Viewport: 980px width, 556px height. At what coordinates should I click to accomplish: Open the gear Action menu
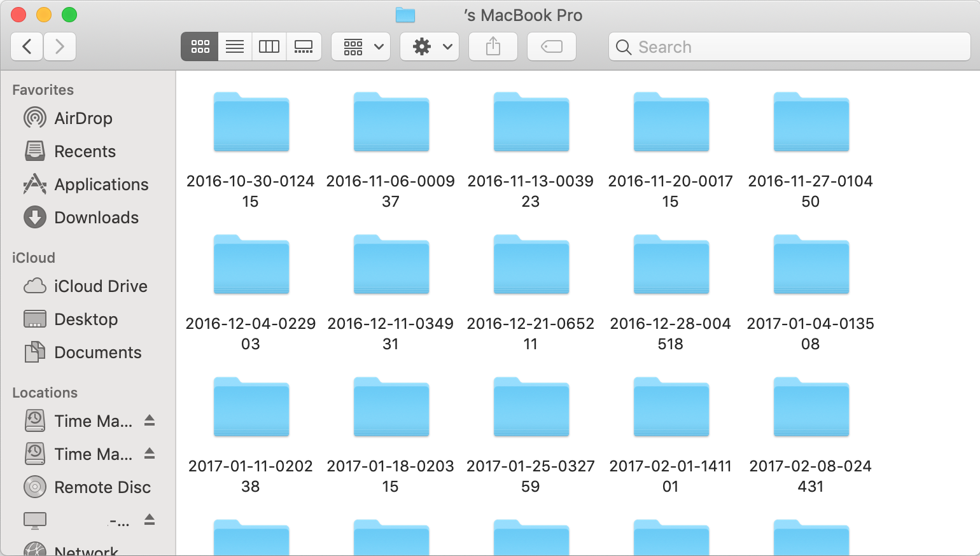[x=430, y=46]
